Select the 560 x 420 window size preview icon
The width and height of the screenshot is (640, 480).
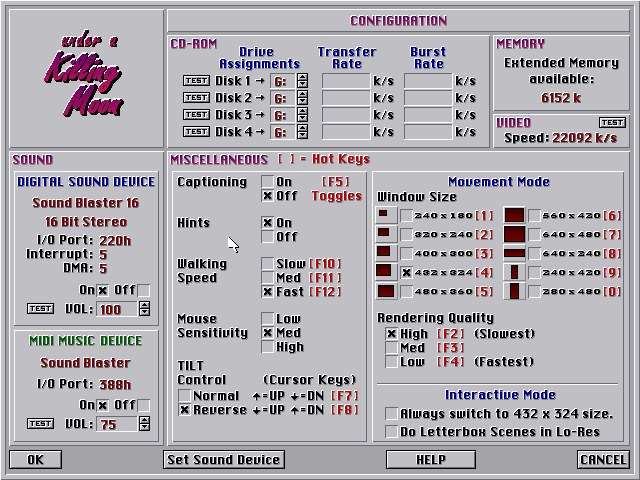click(x=514, y=215)
